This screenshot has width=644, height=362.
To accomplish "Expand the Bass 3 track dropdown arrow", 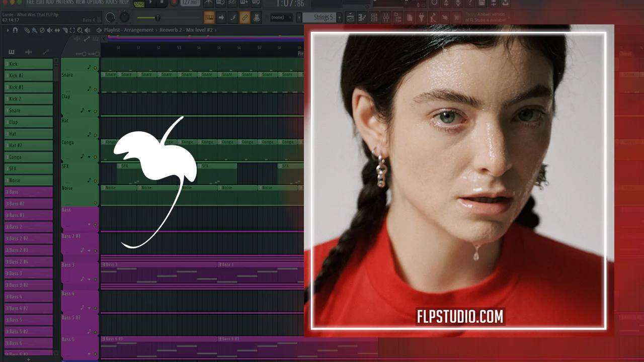I will (x=90, y=279).
